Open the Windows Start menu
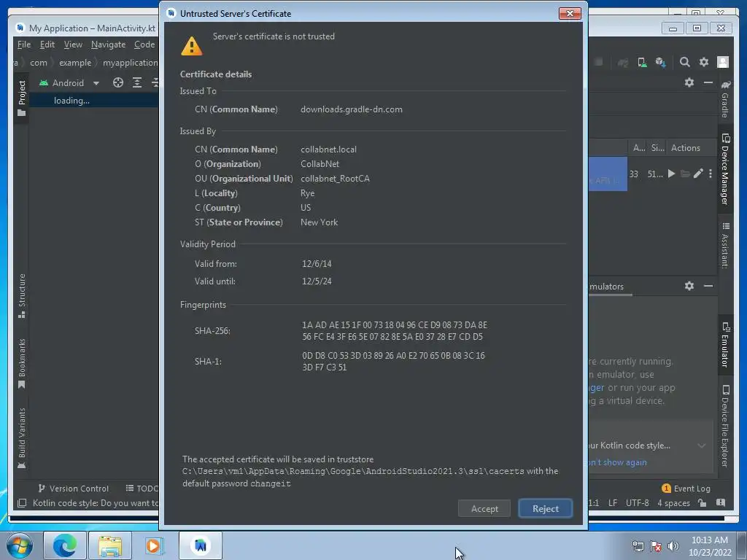The height and width of the screenshot is (560, 747). (x=20, y=545)
